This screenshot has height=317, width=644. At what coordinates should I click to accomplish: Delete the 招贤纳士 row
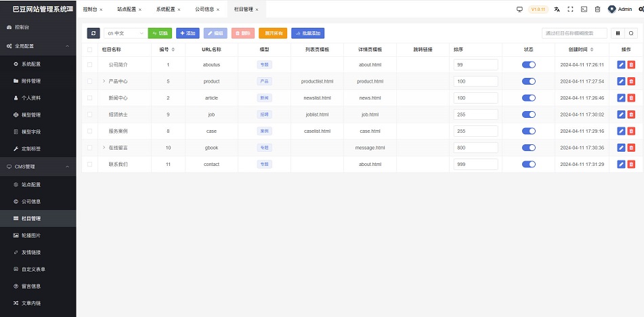tap(631, 114)
